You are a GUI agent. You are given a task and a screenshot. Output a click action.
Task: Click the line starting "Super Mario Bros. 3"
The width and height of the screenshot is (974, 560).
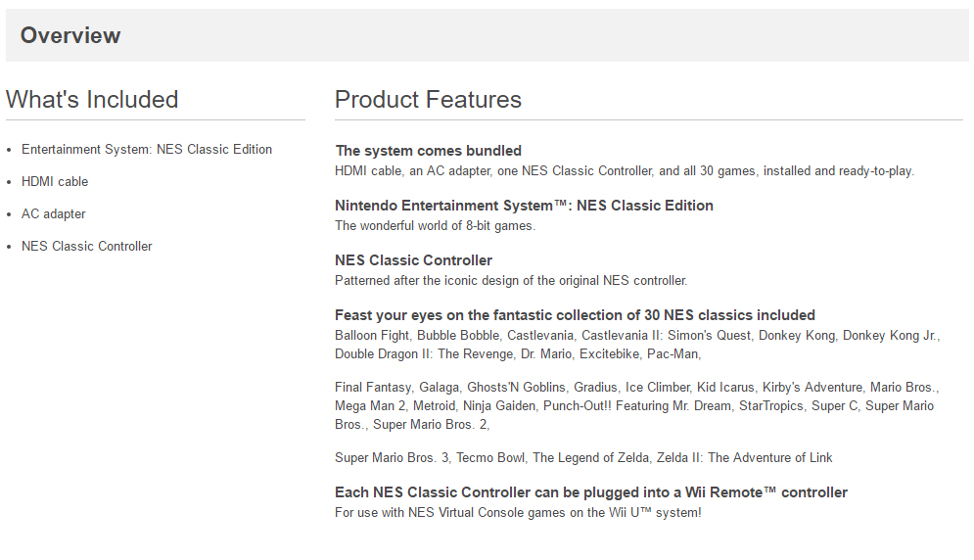click(x=583, y=457)
